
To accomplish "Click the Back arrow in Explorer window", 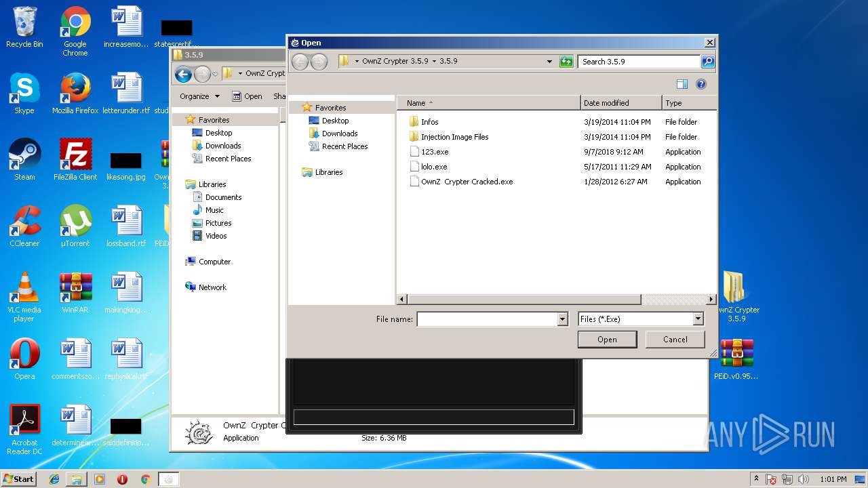I will click(x=182, y=74).
